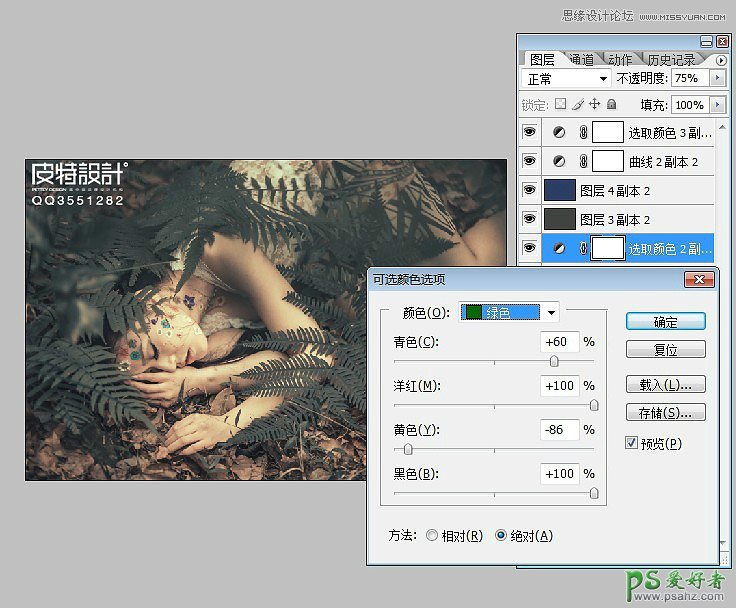Click the lock image pixels brush icon
736x608 pixels.
pos(577,104)
